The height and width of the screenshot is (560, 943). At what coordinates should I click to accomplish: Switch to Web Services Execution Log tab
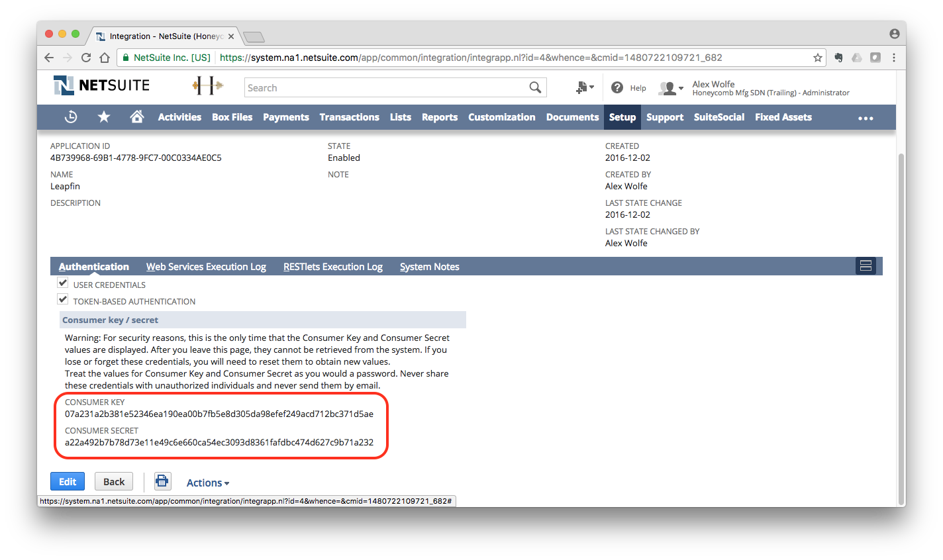(206, 267)
